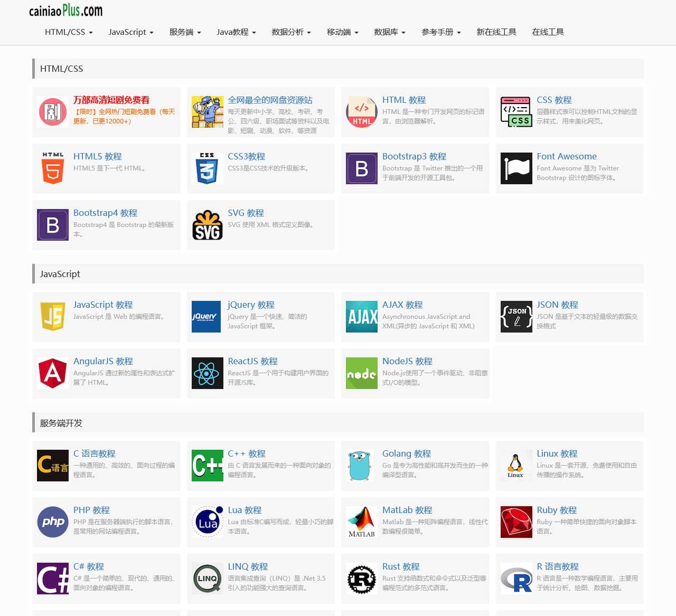
Task: Open 在线工具 in the navigation bar
Action: tap(548, 32)
